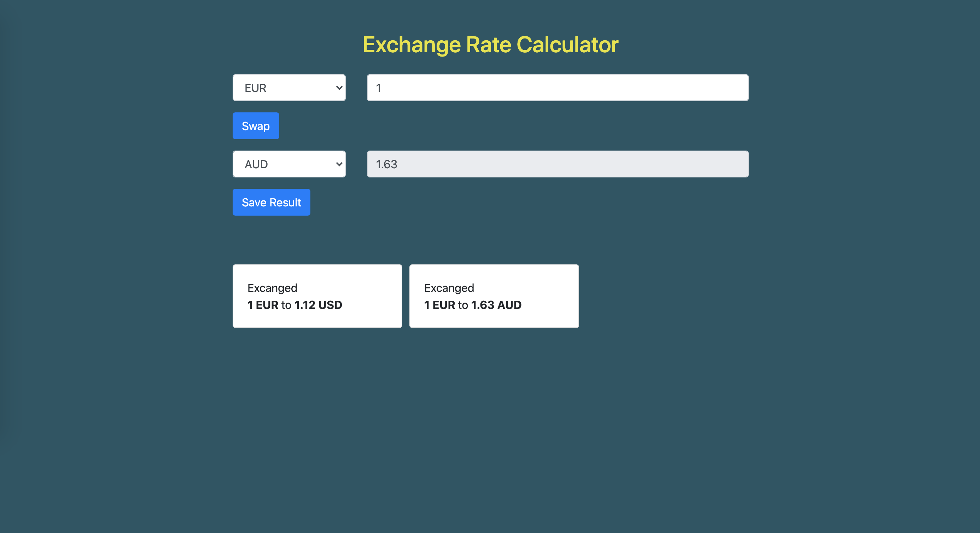Open the EUR source currency dropdown
Viewport: 980px width, 533px height.
tap(289, 88)
